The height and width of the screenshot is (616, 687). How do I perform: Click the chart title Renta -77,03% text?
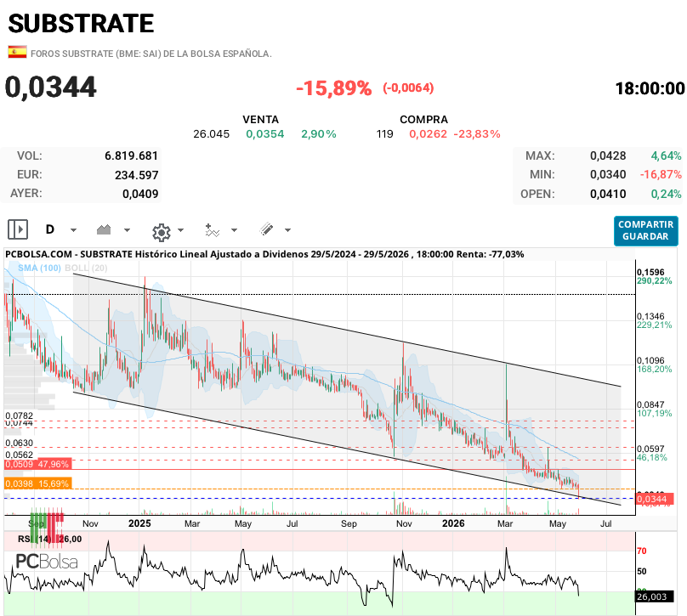(490, 254)
